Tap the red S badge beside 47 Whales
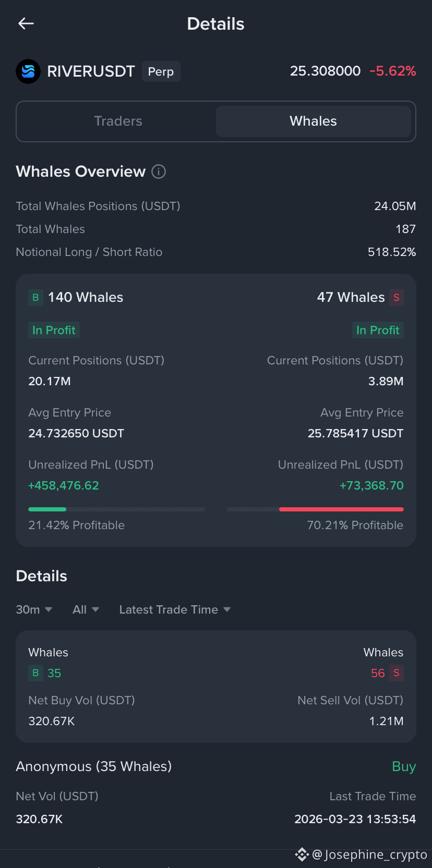Screen dimensions: 432x868 click(397, 298)
